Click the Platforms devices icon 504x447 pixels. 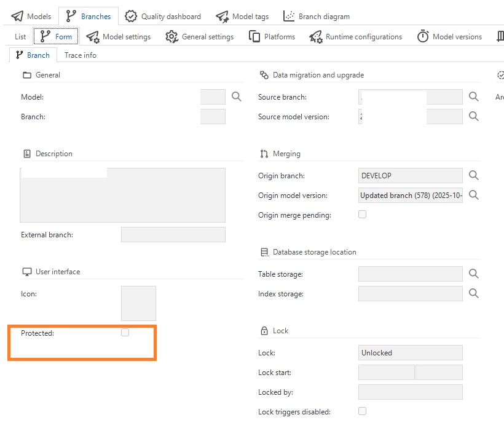click(x=254, y=36)
